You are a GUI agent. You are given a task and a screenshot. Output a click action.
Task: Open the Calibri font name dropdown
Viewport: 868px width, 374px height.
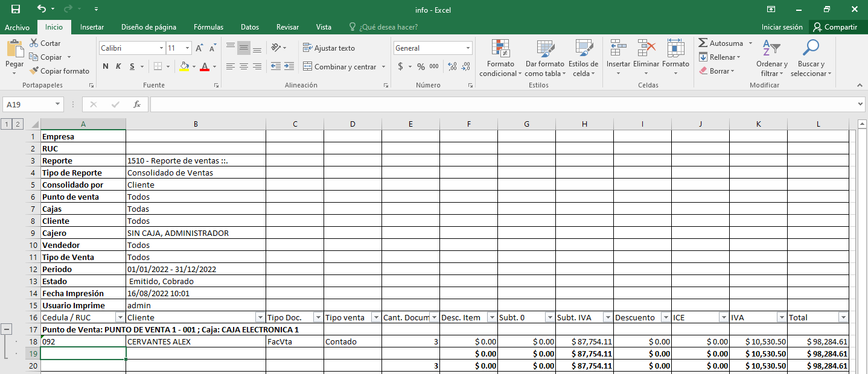[161, 48]
